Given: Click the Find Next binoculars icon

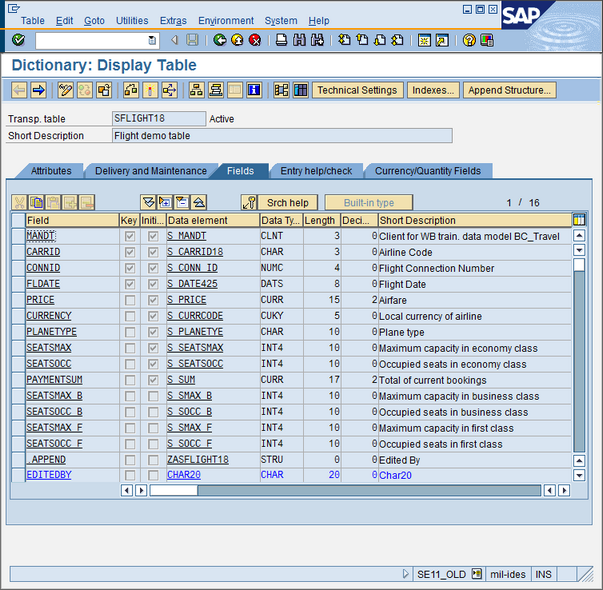Looking at the screenshot, I should pyautogui.click(x=317, y=40).
